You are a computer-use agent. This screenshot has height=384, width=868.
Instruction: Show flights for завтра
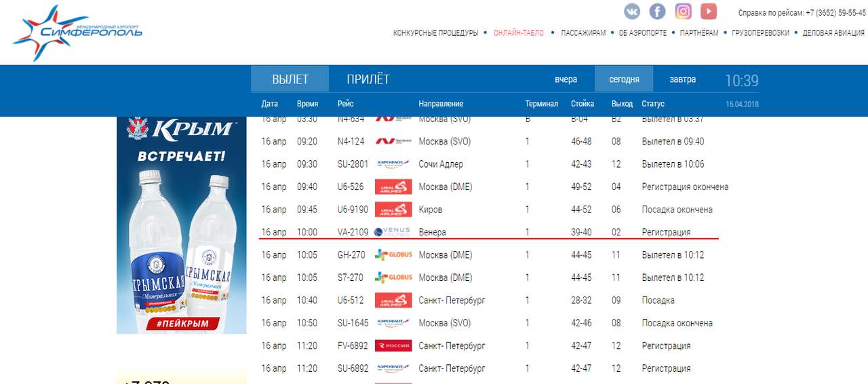coord(683,79)
